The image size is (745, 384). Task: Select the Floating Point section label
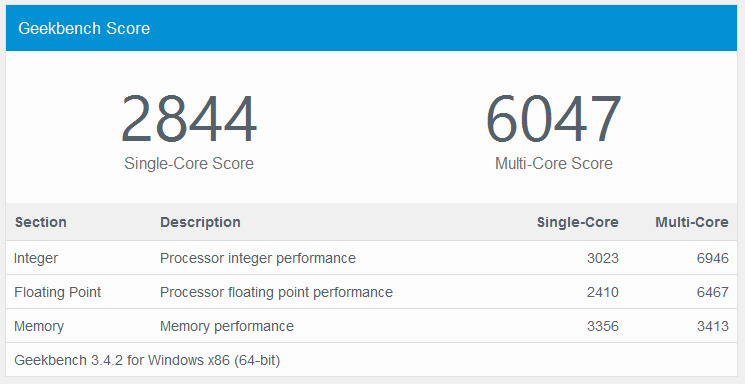click(57, 292)
